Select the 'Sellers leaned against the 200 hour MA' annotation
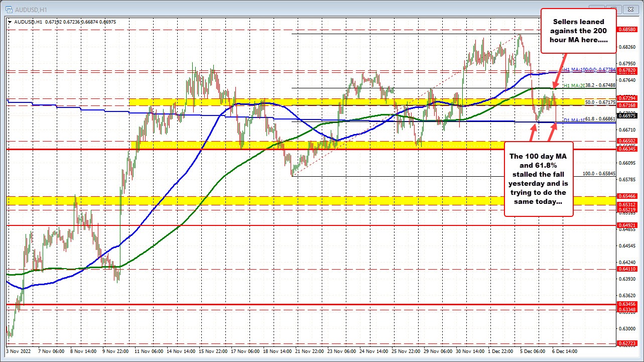The image size is (644, 362). [x=578, y=31]
